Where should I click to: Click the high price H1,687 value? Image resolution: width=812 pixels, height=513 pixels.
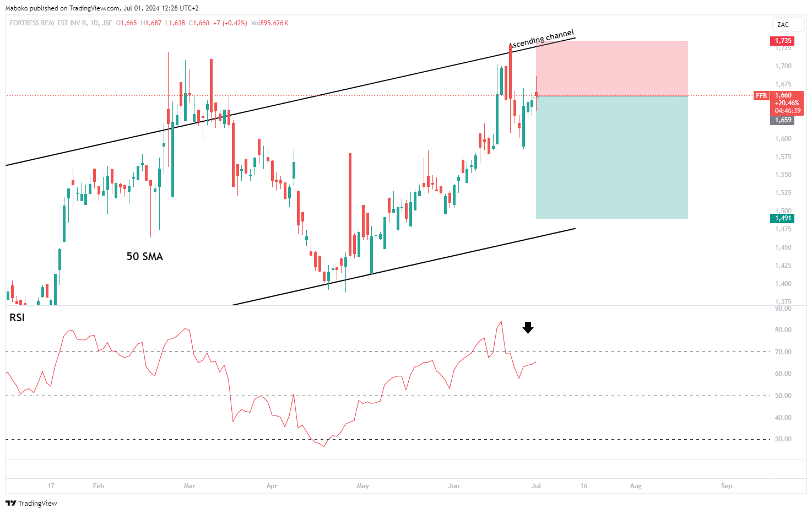pos(151,23)
